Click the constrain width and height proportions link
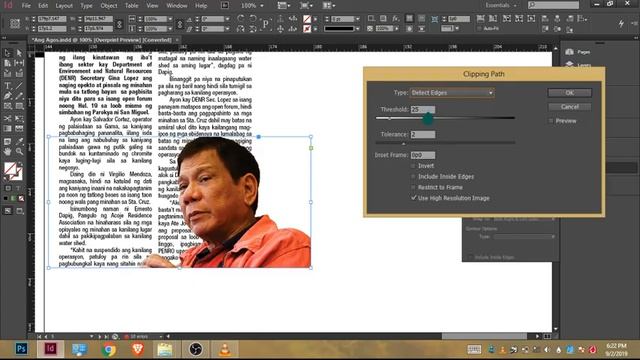The image size is (640, 360). pos(119,24)
